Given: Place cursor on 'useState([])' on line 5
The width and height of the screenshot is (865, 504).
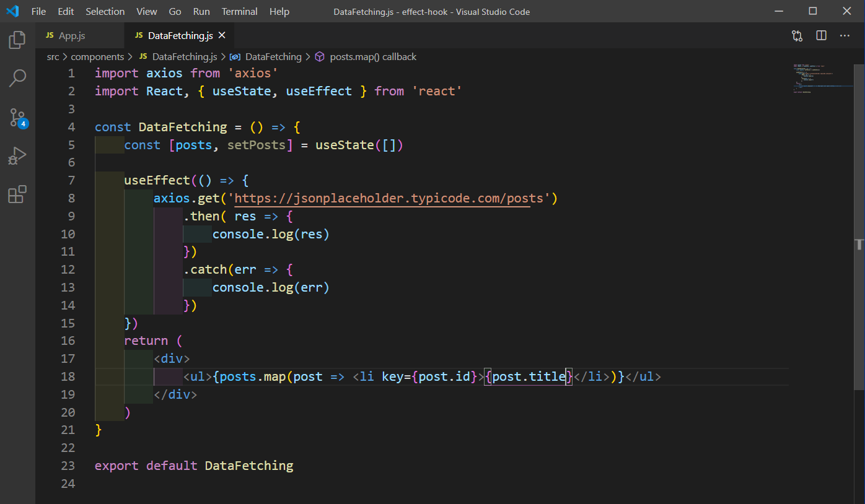Looking at the screenshot, I should coord(359,145).
